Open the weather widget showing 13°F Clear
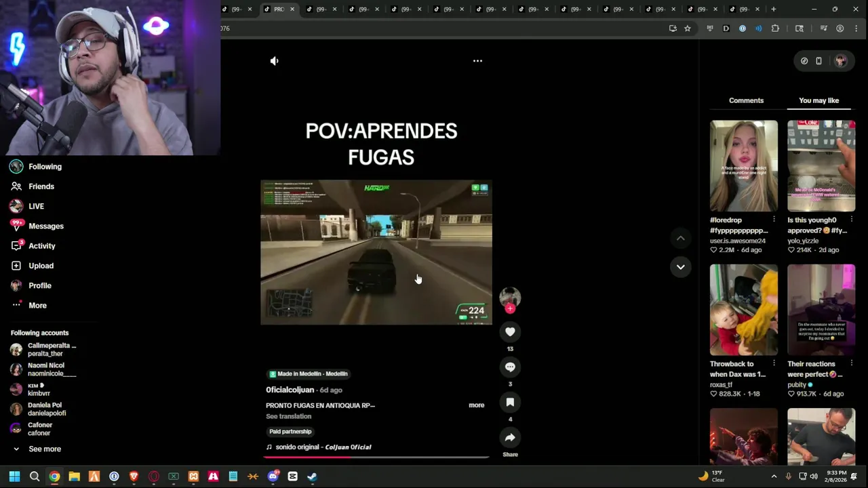 point(711,476)
